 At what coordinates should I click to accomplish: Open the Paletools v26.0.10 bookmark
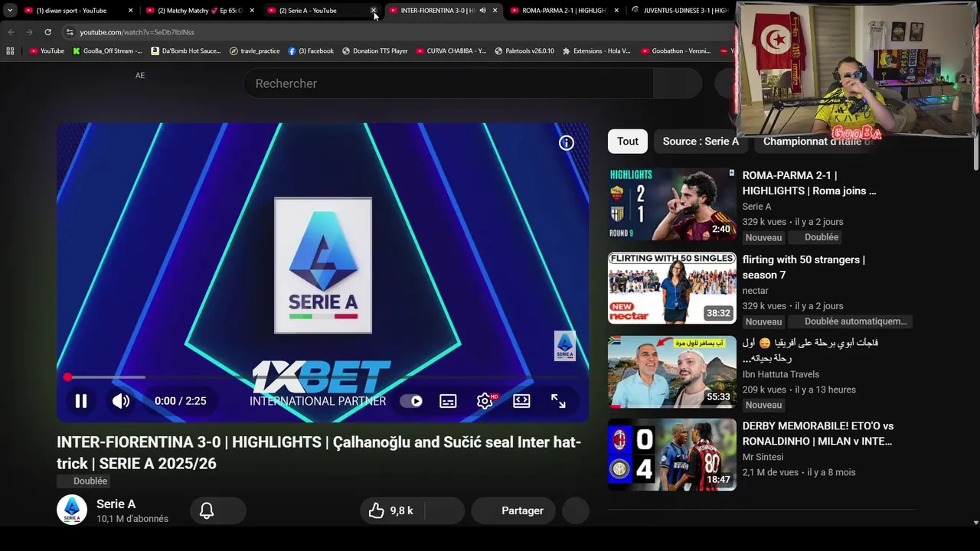tap(524, 51)
